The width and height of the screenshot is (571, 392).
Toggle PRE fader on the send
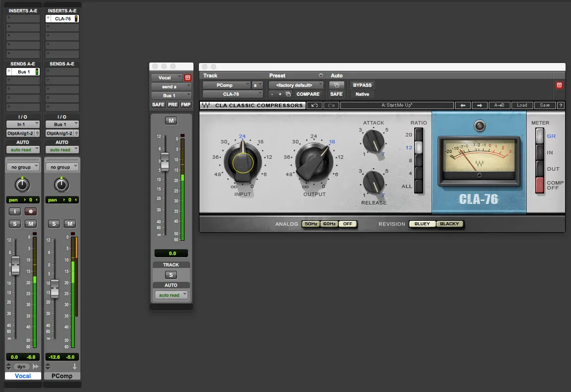[x=173, y=105]
